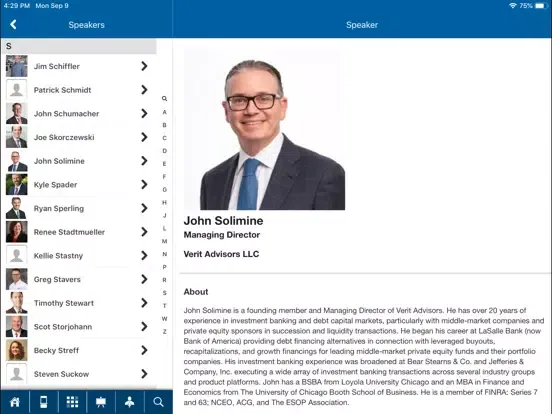This screenshot has height=414, width=552.
Task: Expand Ryan Sperling's chevron
Action: [x=144, y=208]
